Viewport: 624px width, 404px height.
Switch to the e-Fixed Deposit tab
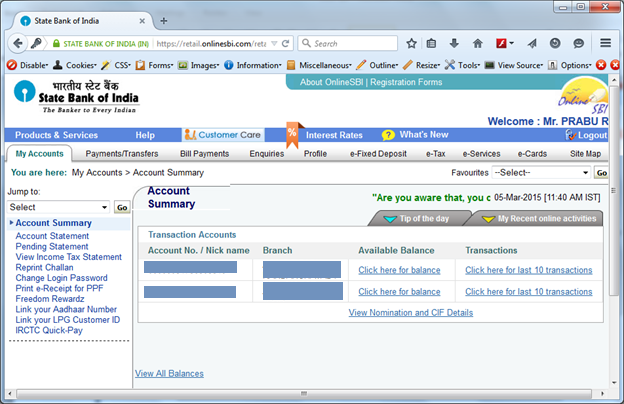pos(378,154)
